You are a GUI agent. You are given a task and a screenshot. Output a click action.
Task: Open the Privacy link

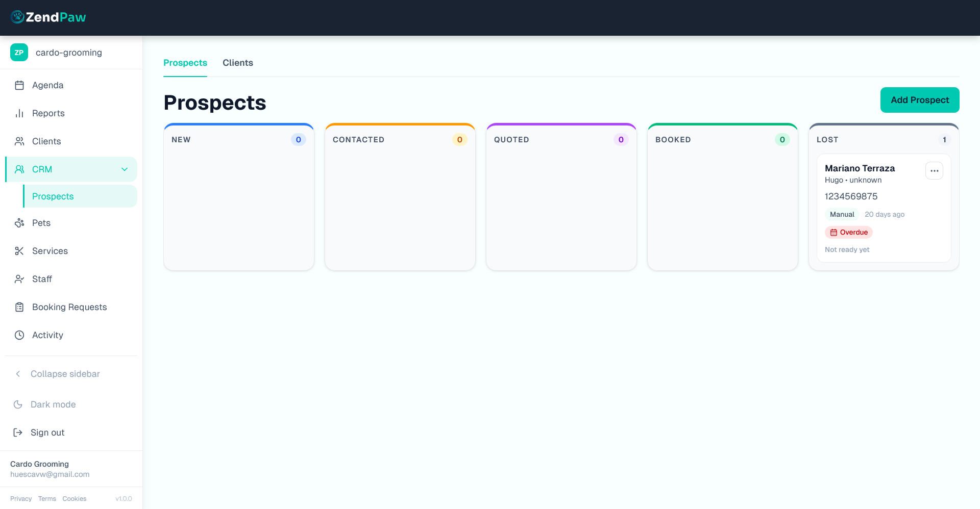21,499
